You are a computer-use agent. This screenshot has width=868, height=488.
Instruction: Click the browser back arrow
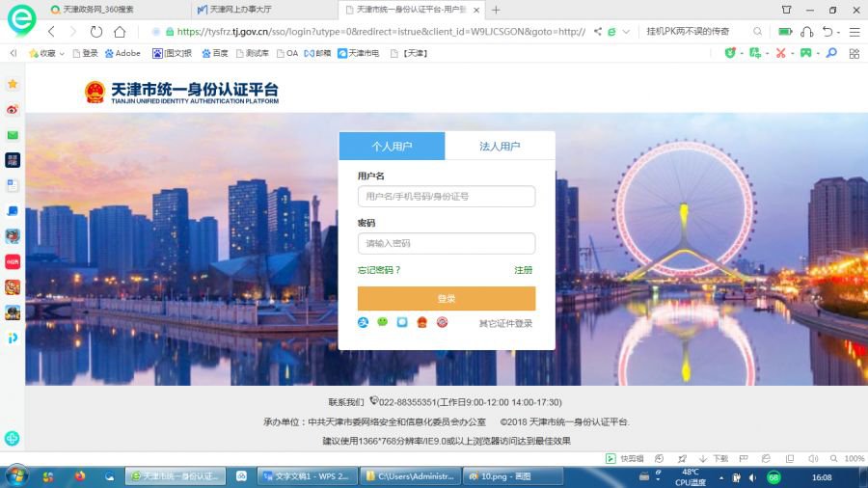pos(52,31)
